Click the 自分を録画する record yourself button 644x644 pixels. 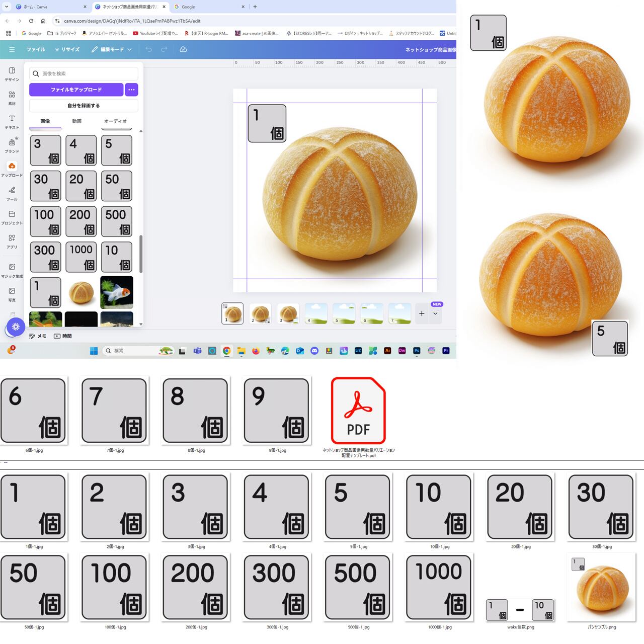[x=84, y=106]
